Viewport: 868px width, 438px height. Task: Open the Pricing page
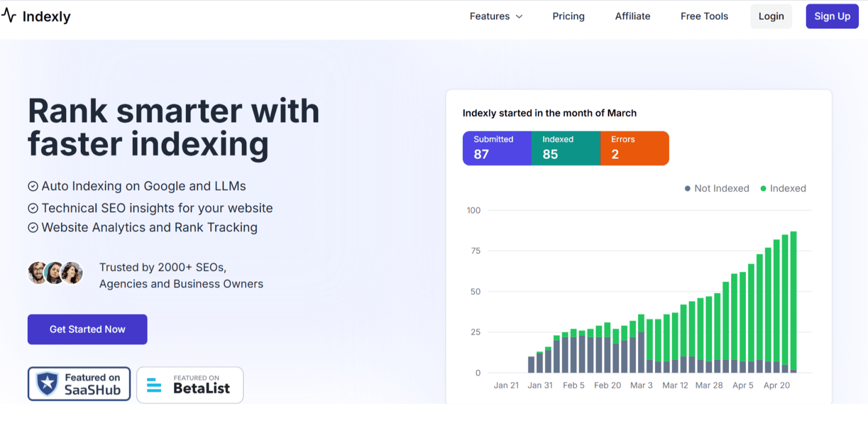[x=568, y=16]
